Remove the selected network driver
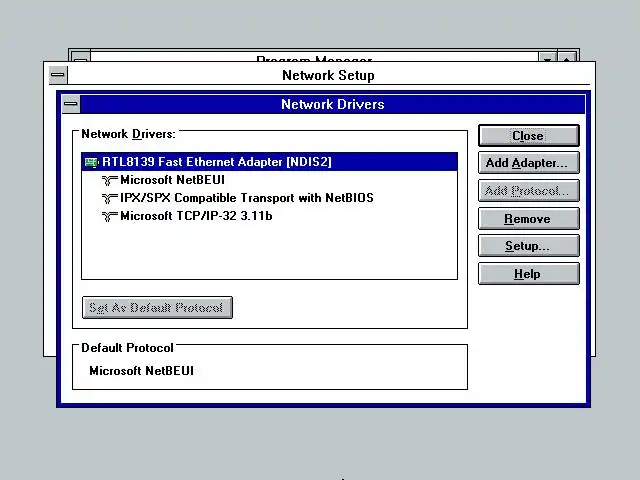 (529, 219)
